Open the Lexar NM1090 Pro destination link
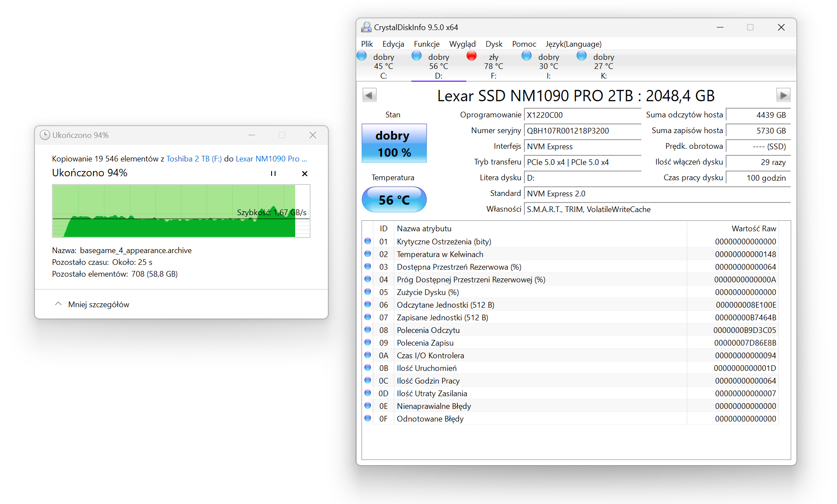Screen dimensions: 837x504 [271, 159]
